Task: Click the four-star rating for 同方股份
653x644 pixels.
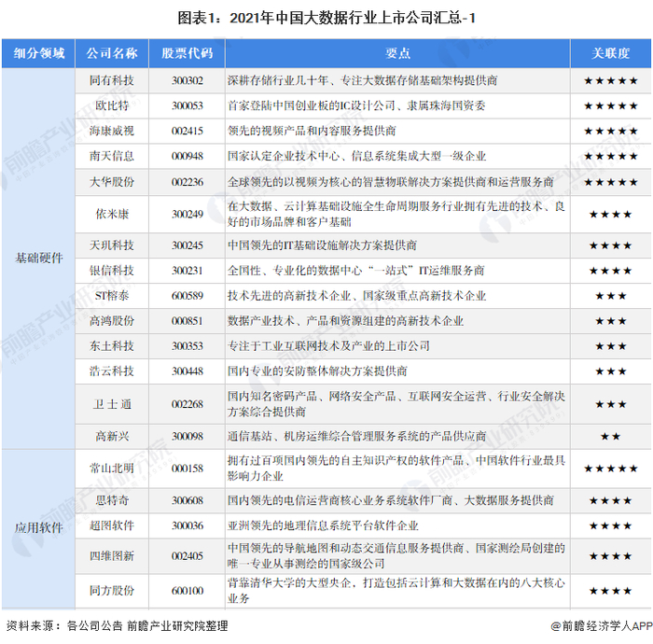Action: 610,591
